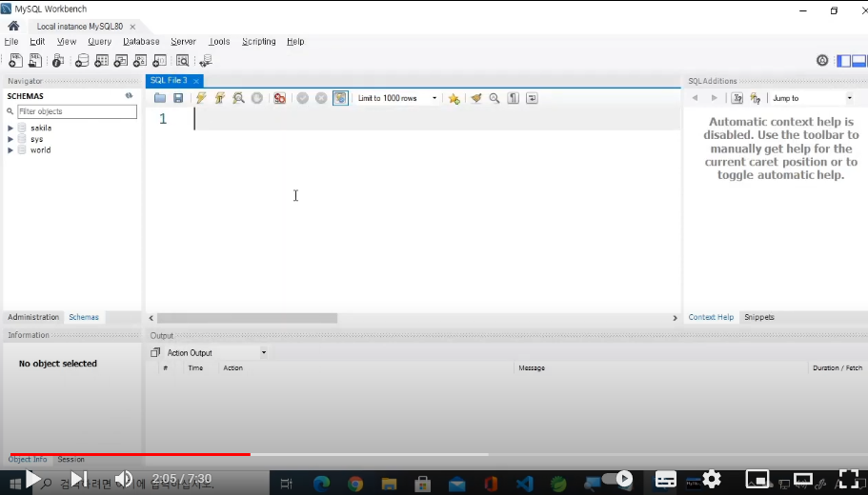
Task: Toggle video subtitles button
Action: coord(665,479)
